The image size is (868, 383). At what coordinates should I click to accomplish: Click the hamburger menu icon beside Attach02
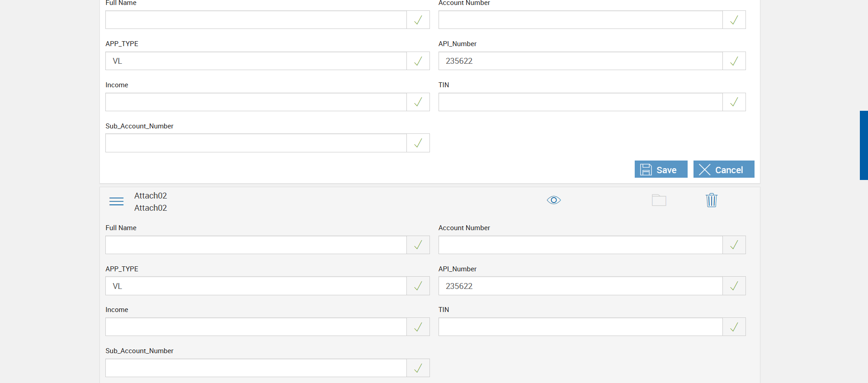tap(116, 201)
